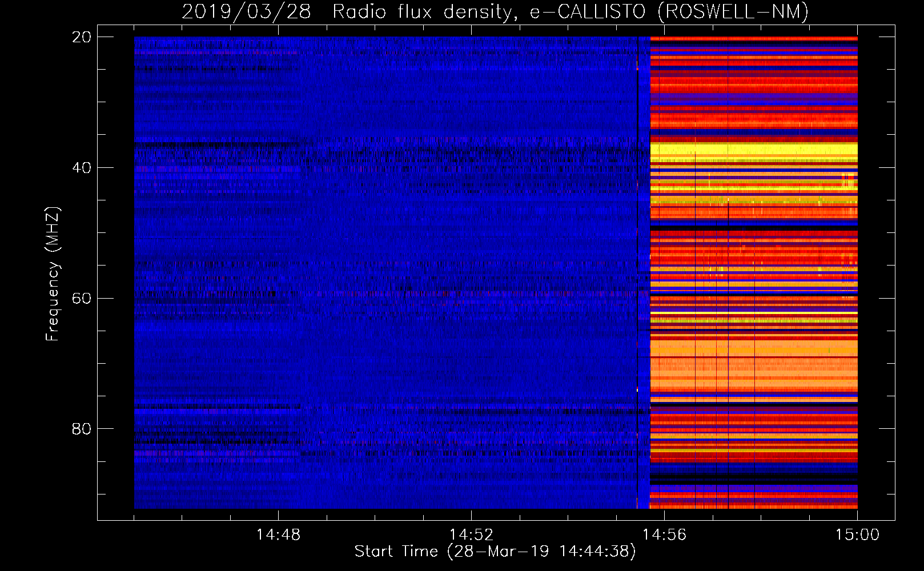Click the date 2019/03/28 in the title
The image size is (924, 571).
tap(246, 12)
